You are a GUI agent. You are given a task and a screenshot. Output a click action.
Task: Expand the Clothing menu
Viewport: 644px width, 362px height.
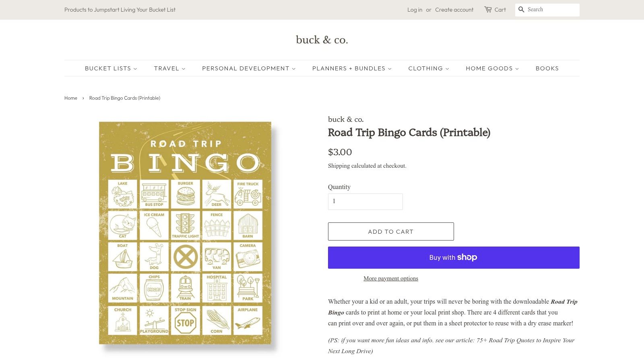tap(429, 68)
